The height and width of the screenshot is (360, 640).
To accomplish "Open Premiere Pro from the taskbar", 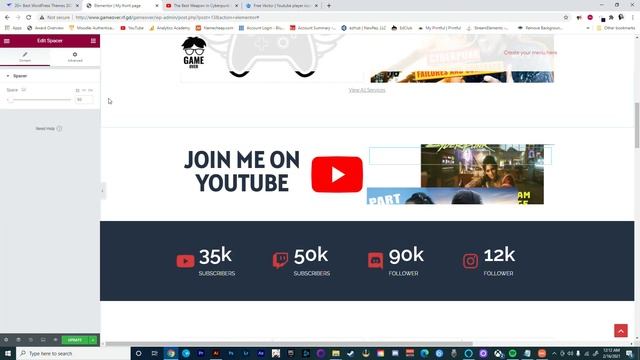I will coord(201,353).
